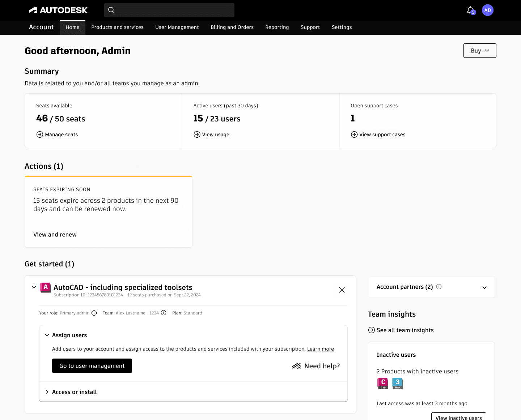Click the SEATS EXPIRING SOON label
The image size is (521, 420).
pos(62,189)
